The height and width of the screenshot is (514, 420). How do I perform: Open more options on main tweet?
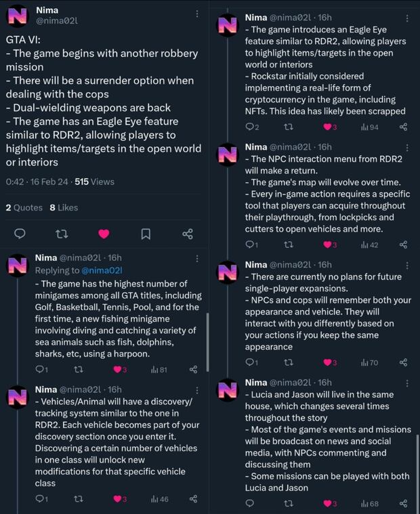tap(196, 14)
